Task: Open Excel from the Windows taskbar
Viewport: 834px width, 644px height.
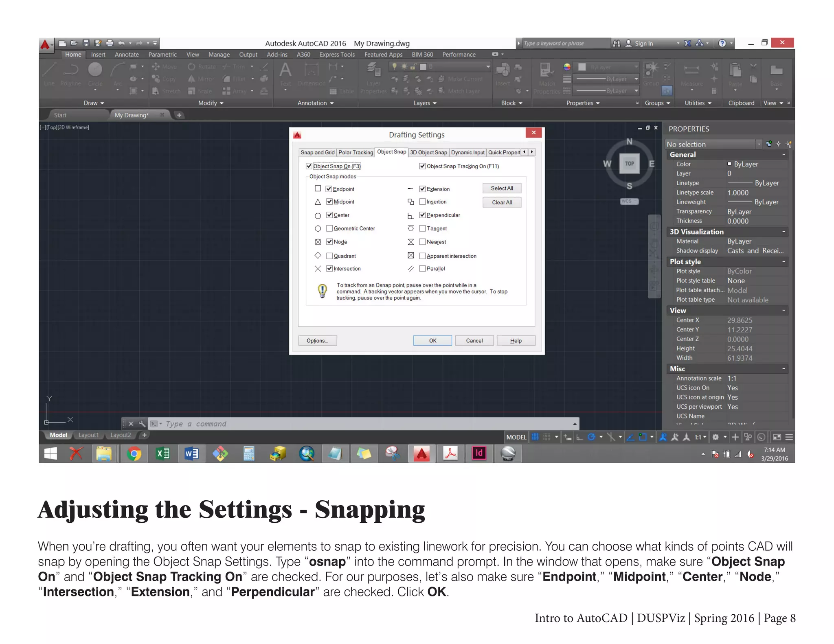Action: click(x=163, y=453)
